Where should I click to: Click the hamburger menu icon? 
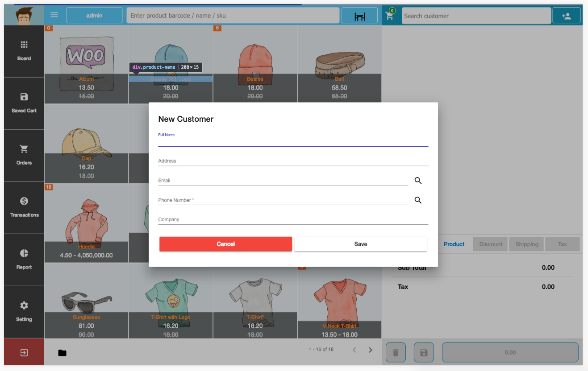click(x=54, y=15)
